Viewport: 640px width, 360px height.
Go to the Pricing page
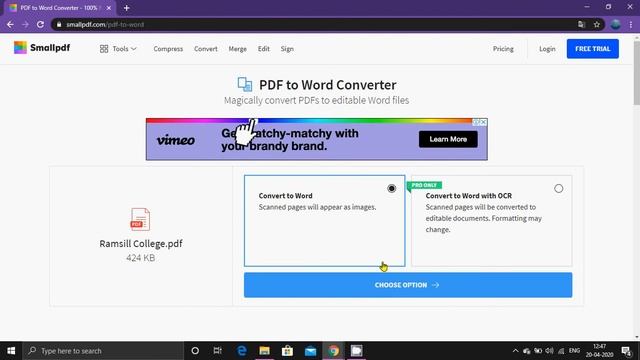point(503,49)
